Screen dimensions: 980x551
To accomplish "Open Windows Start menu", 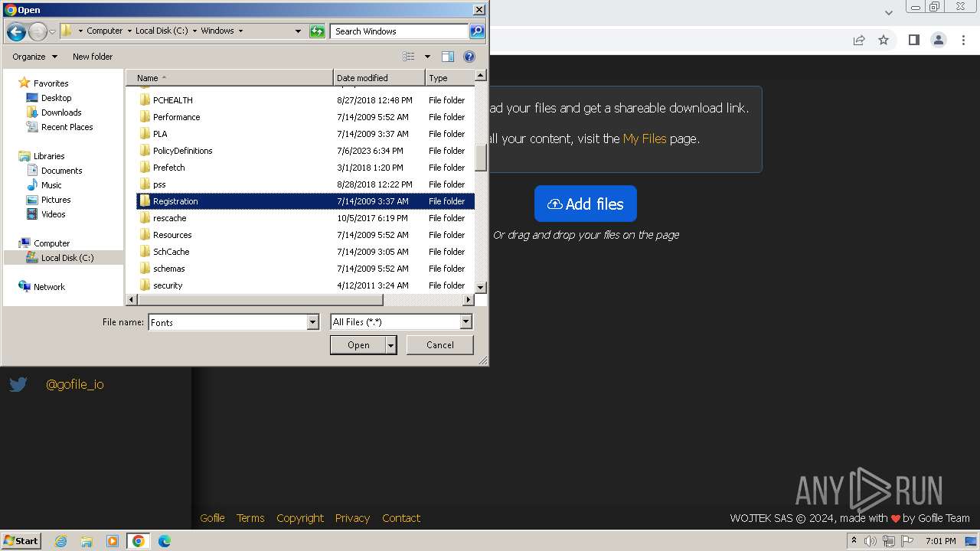I will point(21,541).
